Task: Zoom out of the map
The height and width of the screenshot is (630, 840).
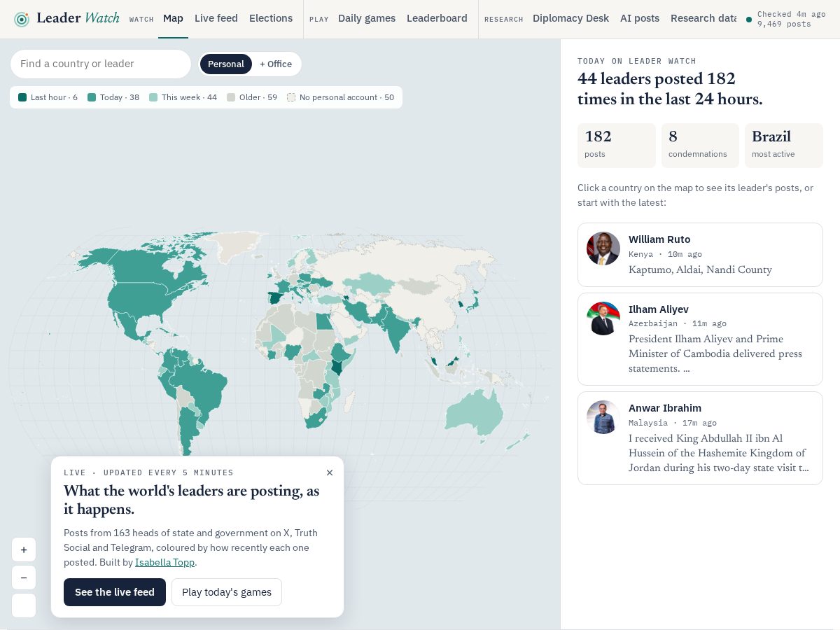Action: pos(24,577)
